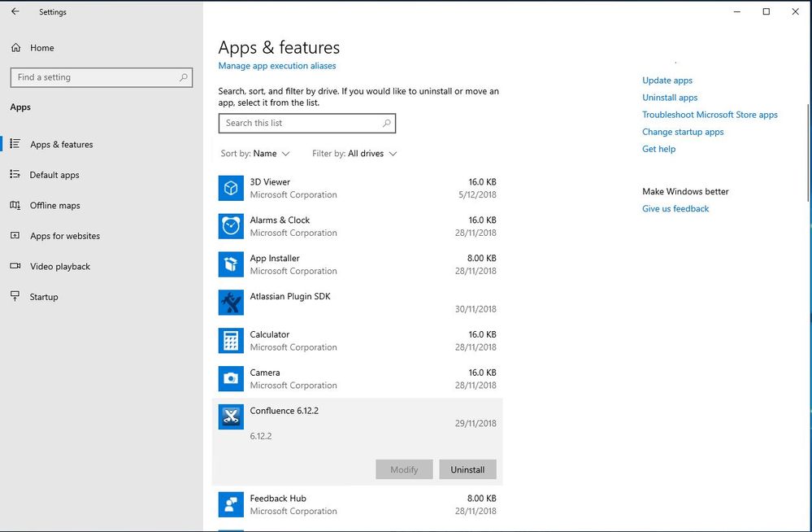Image resolution: width=812 pixels, height=532 pixels.
Task: Open the Sort by Name dropdown
Action: tap(255, 154)
